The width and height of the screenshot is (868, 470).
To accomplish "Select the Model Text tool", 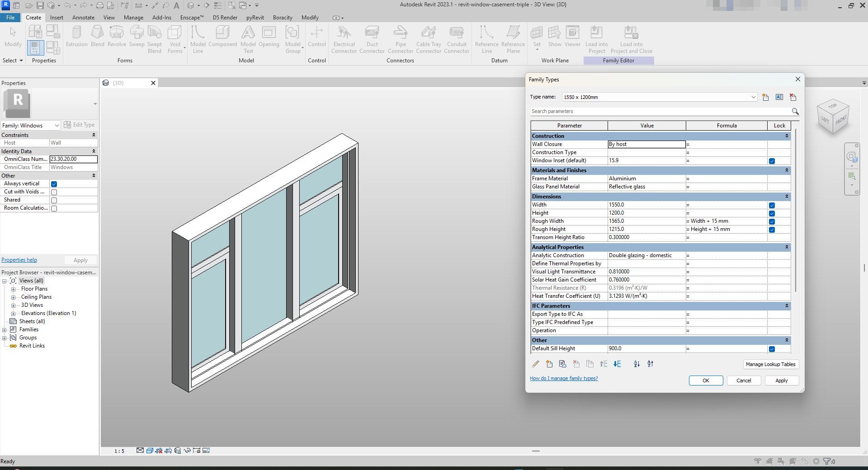I will click(x=248, y=39).
